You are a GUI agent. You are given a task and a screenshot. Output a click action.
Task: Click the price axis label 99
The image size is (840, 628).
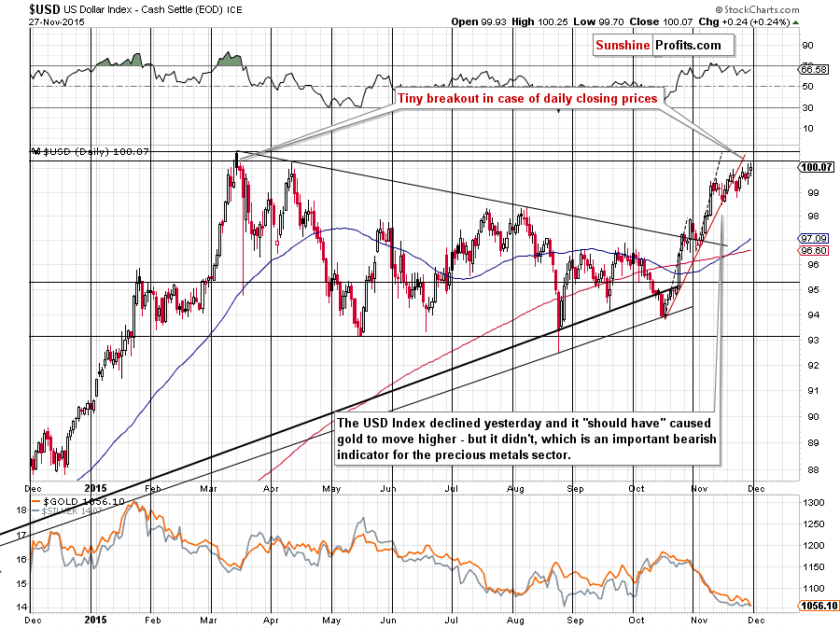point(813,192)
